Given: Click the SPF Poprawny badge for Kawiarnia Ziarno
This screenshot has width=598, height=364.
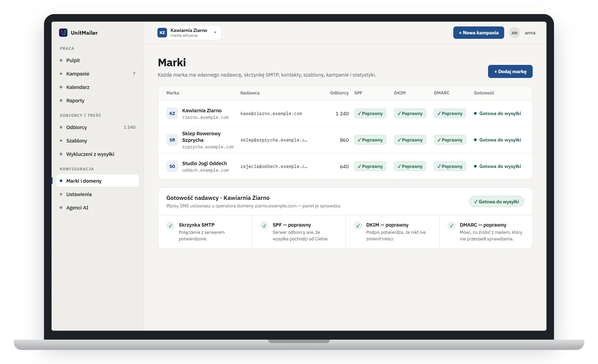Looking at the screenshot, I should pyautogui.click(x=370, y=113).
